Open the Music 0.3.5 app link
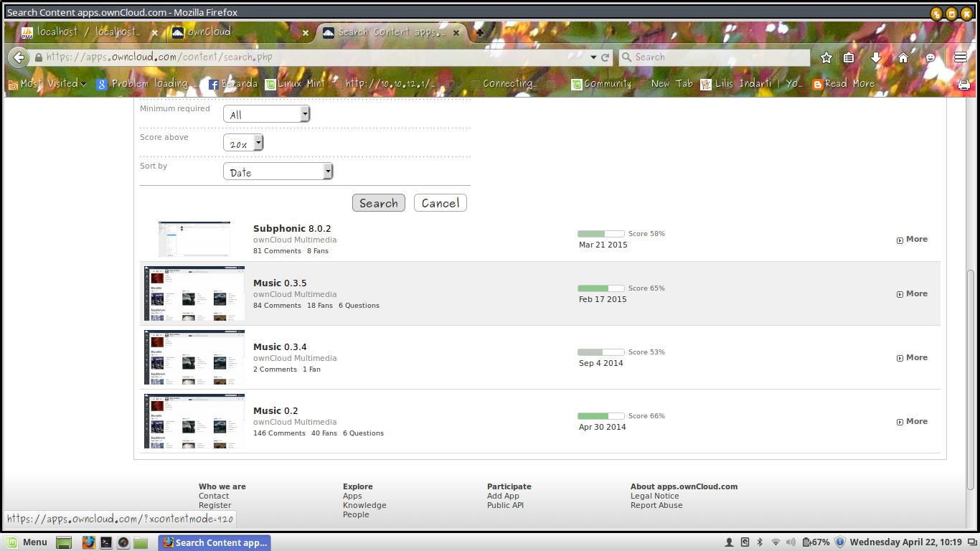The width and height of the screenshot is (980, 551). pos(280,283)
